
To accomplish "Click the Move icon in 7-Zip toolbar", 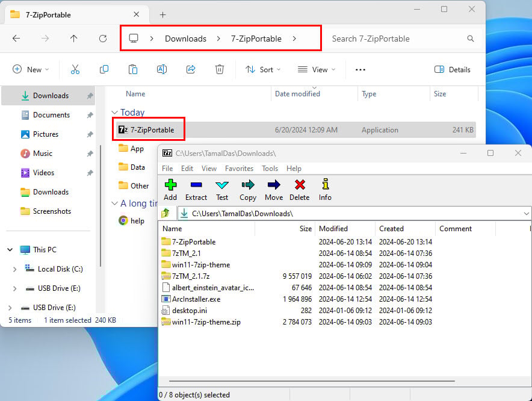I will click(274, 185).
